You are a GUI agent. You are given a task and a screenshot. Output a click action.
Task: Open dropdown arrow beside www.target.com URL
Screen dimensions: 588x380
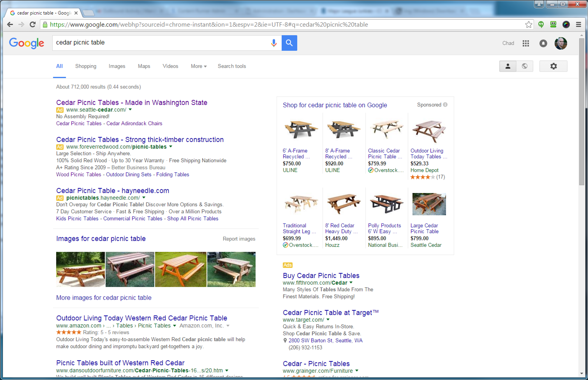[328, 320]
